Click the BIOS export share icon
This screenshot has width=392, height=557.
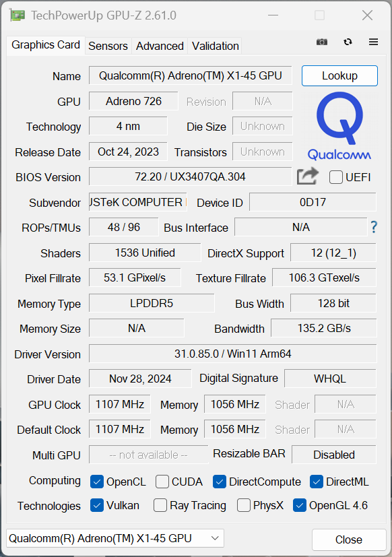pyautogui.click(x=308, y=176)
